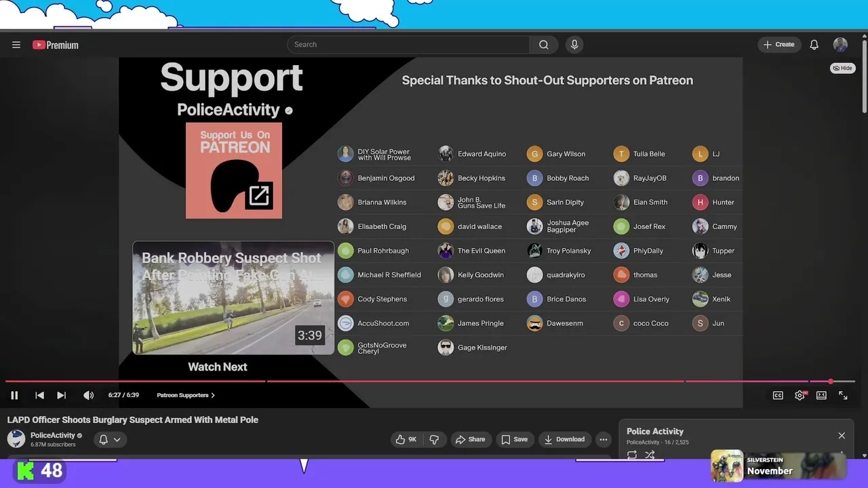
Task: Start voice search with microphone icon
Action: tap(574, 45)
